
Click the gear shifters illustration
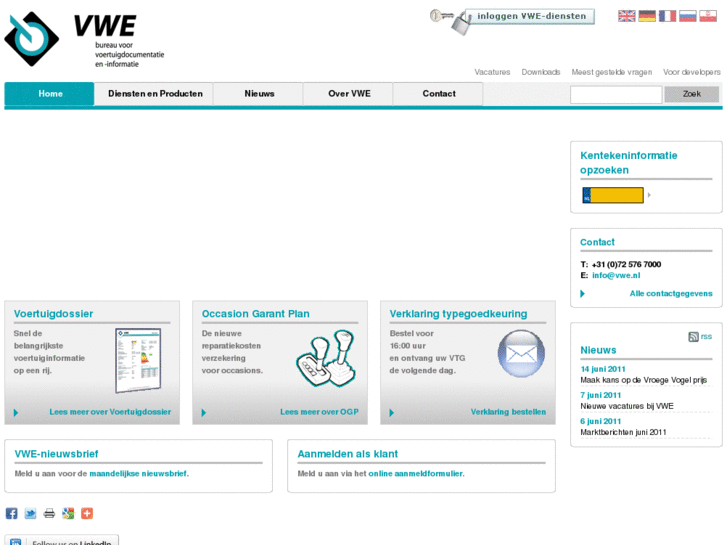pyautogui.click(x=326, y=358)
